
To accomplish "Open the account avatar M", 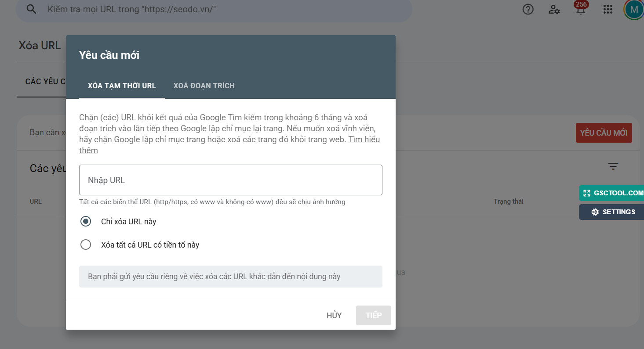I will point(634,9).
